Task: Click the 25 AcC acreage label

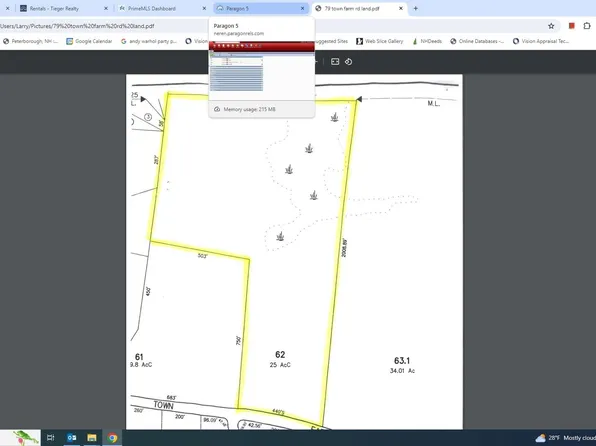Action: point(280,365)
